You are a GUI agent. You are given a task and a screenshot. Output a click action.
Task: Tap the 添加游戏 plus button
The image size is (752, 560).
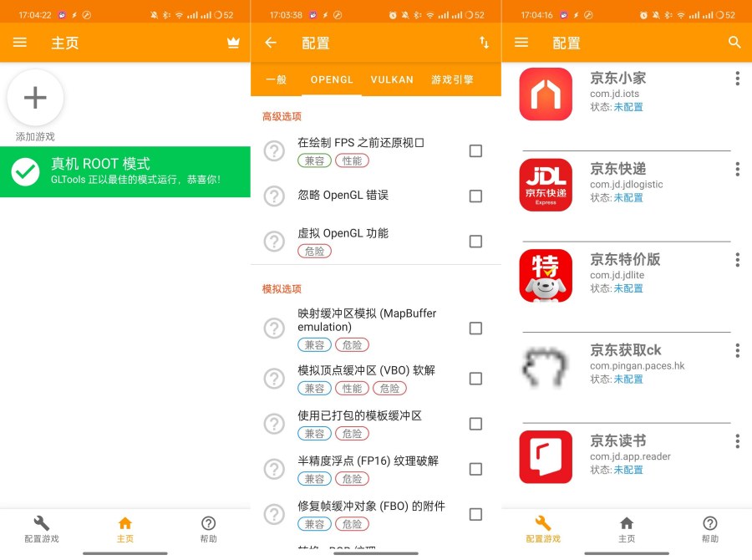tap(35, 97)
